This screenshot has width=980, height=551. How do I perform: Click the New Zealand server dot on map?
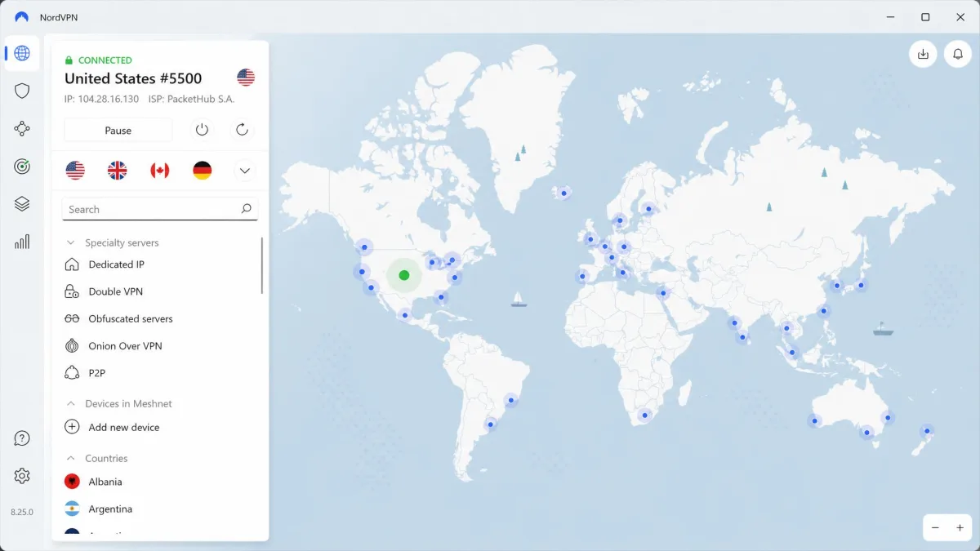[x=927, y=431]
